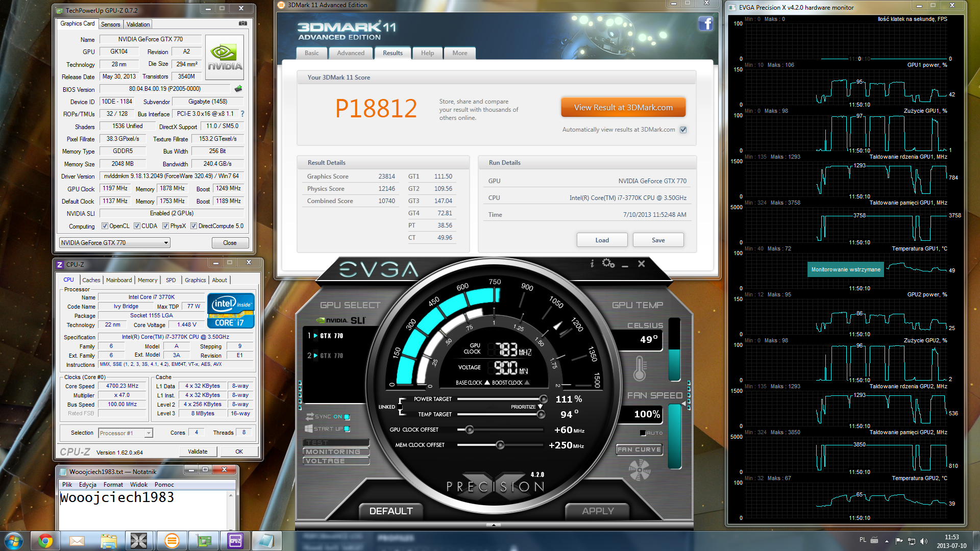Toggle the CUDA checkbox in GPU-Z
The image size is (980, 551).
point(137,226)
